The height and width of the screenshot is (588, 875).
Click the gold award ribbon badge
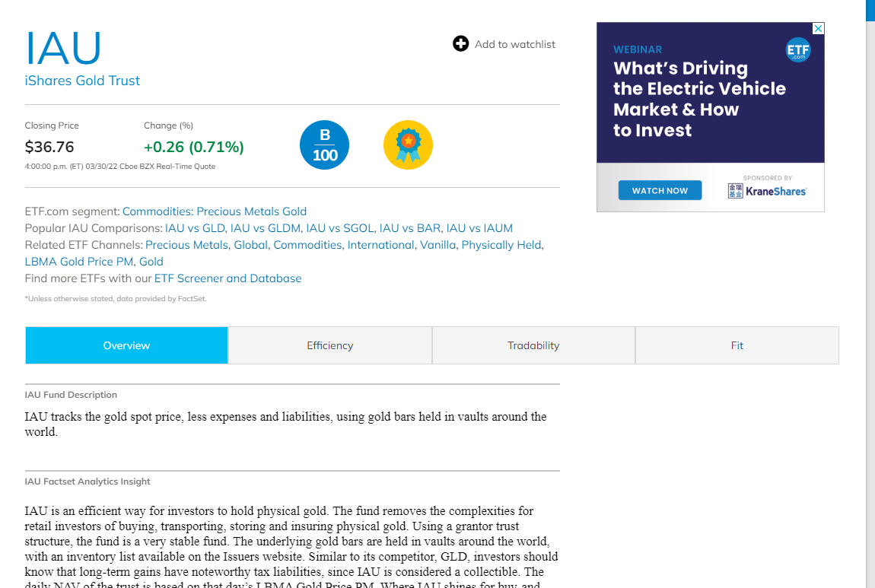pyautogui.click(x=408, y=145)
